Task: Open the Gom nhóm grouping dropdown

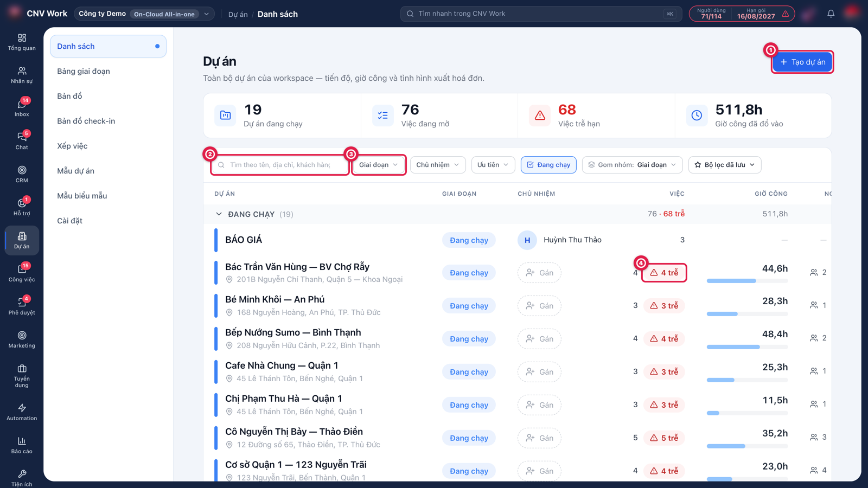Action: 632,165
